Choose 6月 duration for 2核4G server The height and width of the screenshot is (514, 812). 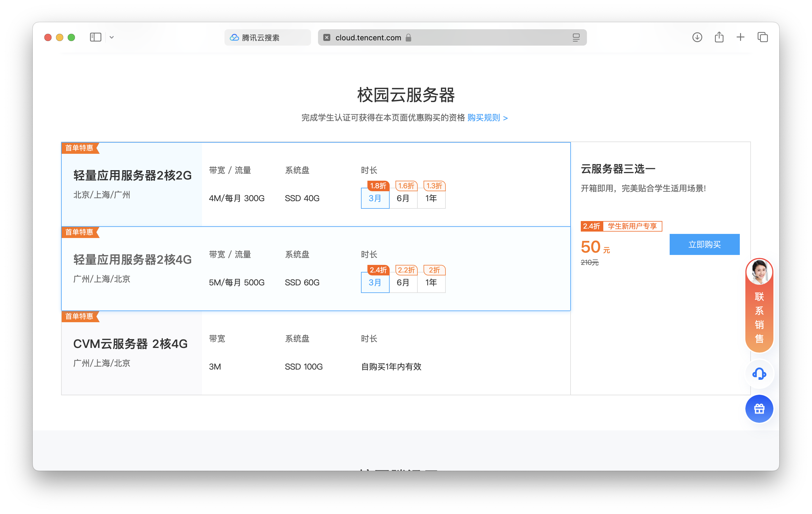tap(403, 282)
